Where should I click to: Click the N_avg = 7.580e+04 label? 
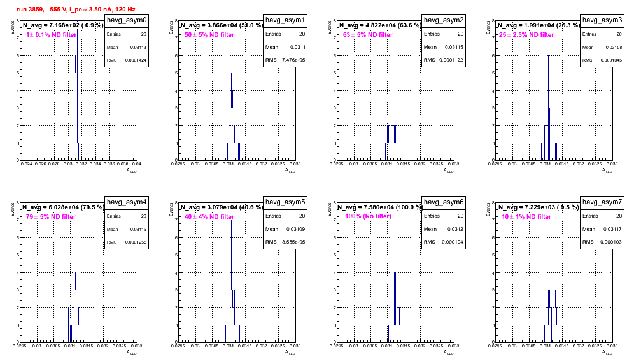(x=379, y=207)
